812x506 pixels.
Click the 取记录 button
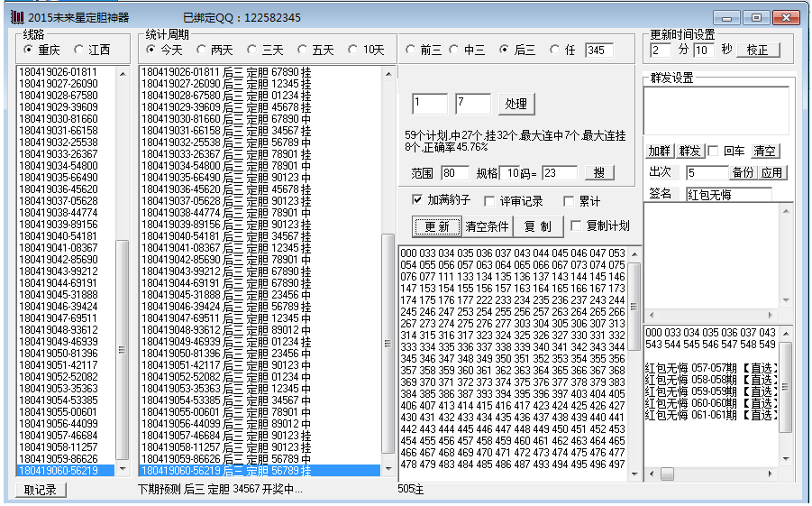(40, 490)
